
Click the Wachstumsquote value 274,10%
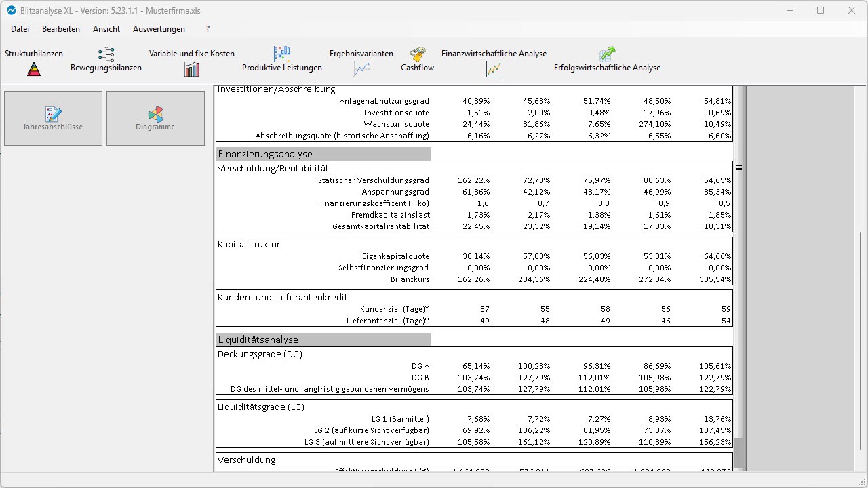tap(656, 124)
